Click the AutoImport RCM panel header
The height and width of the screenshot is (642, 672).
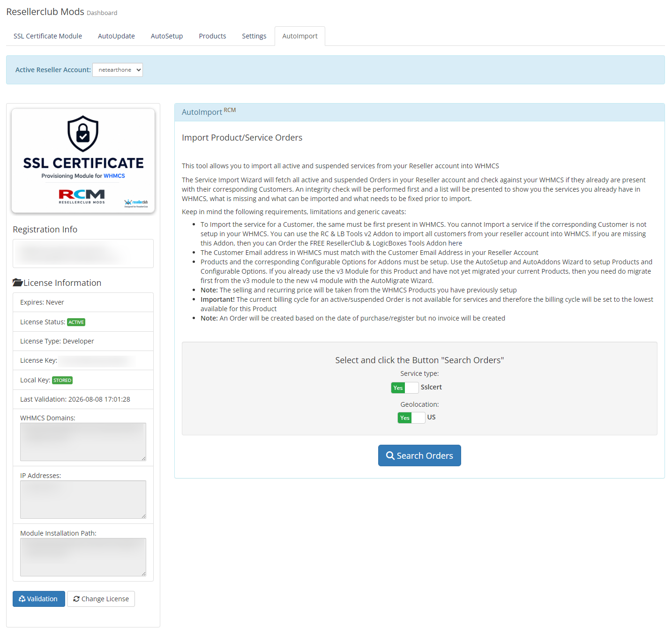tap(419, 112)
